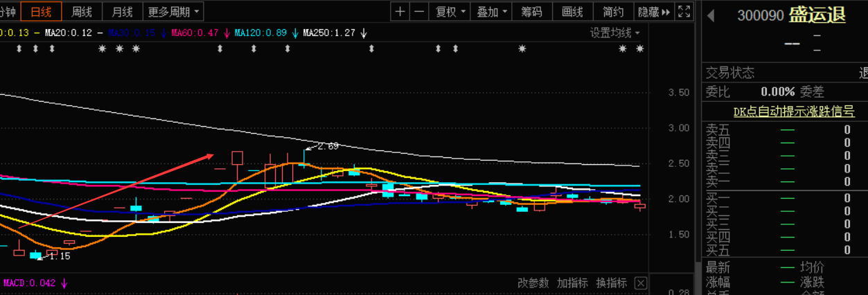Click the DK点自动提示涨跌信号 link

pos(794,111)
